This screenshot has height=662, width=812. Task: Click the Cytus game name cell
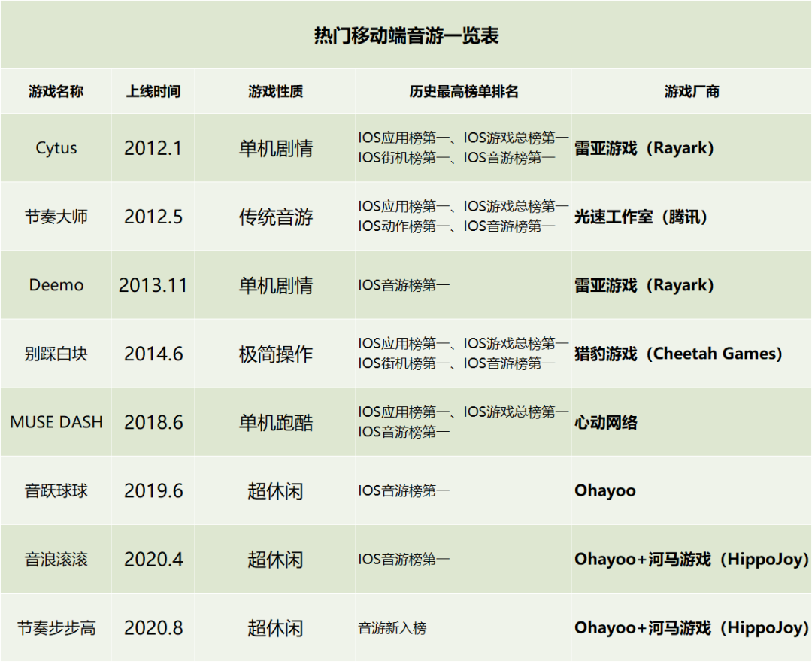(56, 148)
